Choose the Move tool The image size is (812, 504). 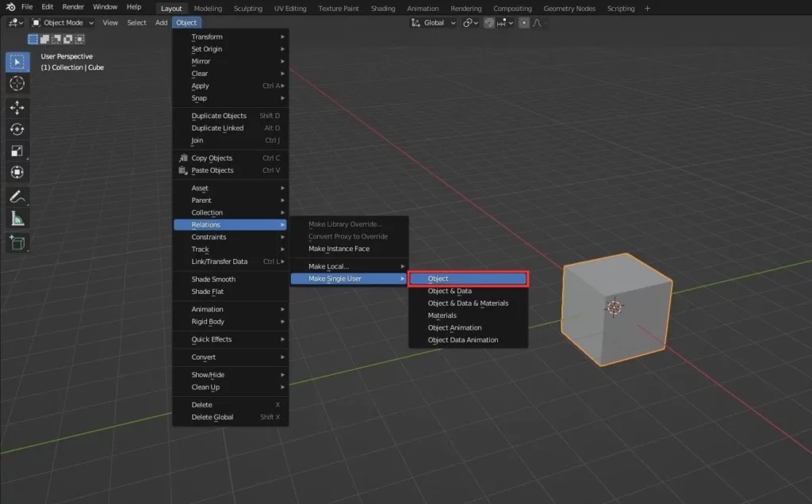point(17,108)
